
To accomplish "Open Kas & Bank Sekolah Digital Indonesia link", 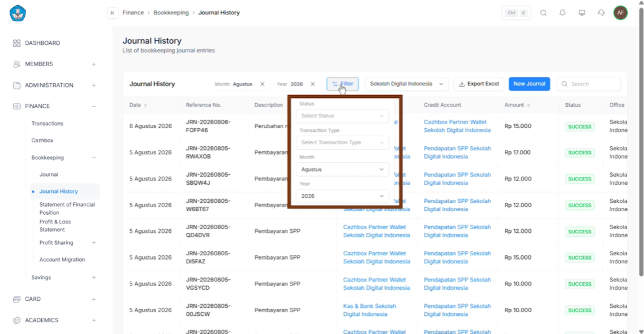I will click(369, 310).
